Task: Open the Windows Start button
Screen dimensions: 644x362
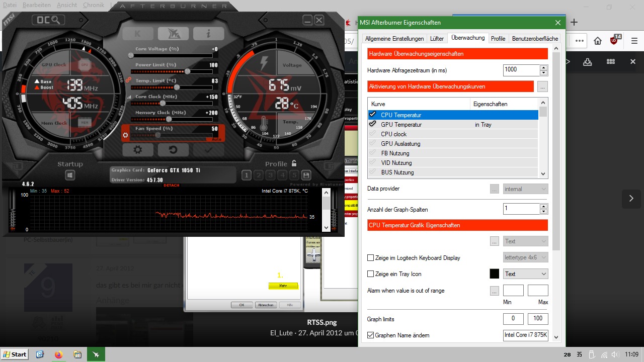Action: click(15, 354)
